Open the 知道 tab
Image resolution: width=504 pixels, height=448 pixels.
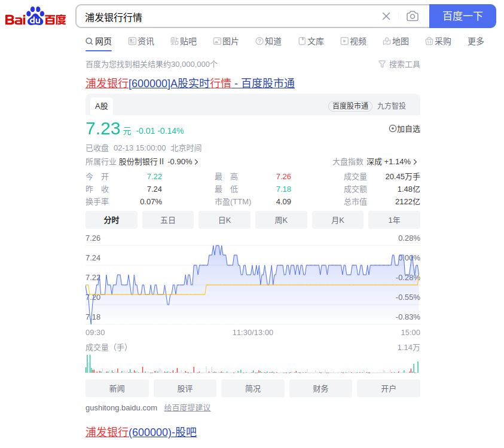click(x=268, y=41)
